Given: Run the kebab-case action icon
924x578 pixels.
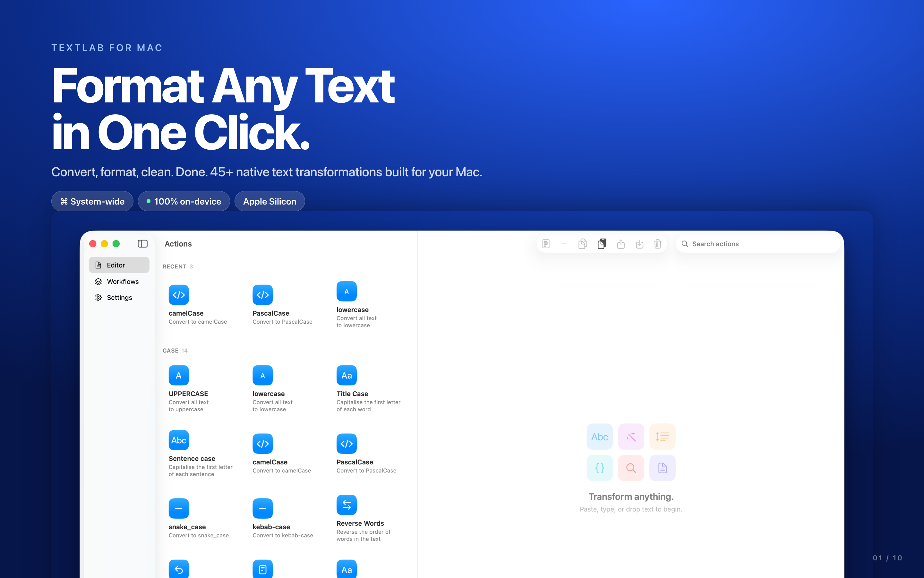Looking at the screenshot, I should pos(263,508).
